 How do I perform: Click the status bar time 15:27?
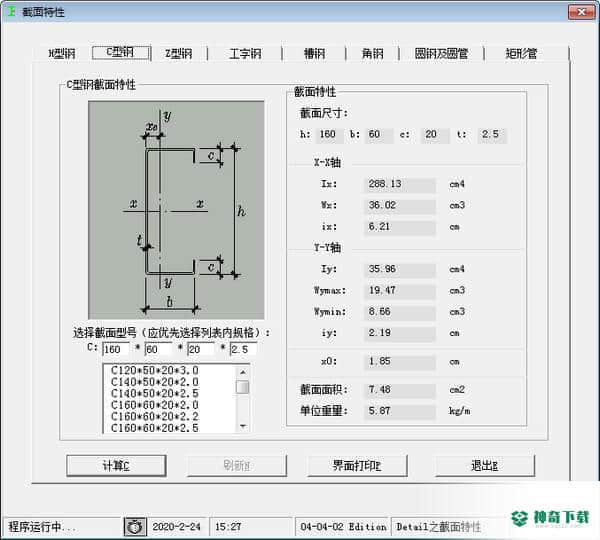pos(228,527)
